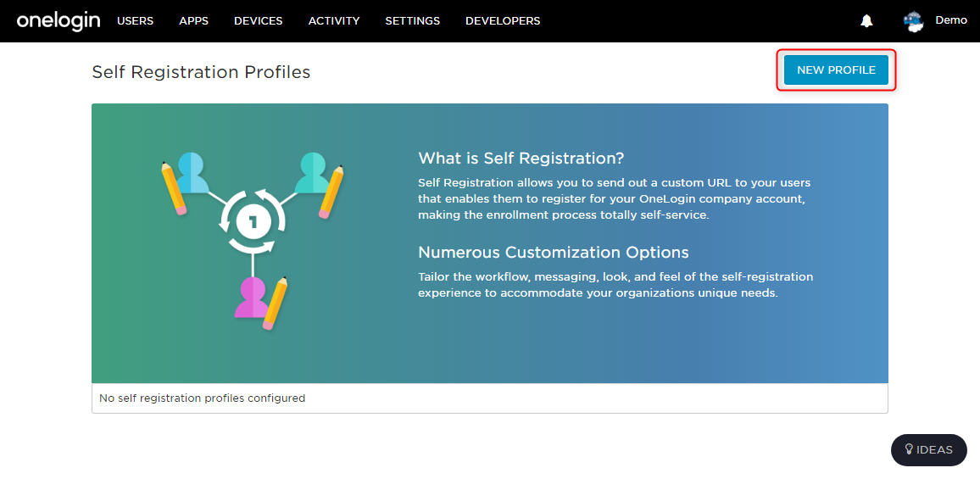Click the teal user figure illustration
980x479 pixels.
pyautogui.click(x=312, y=173)
